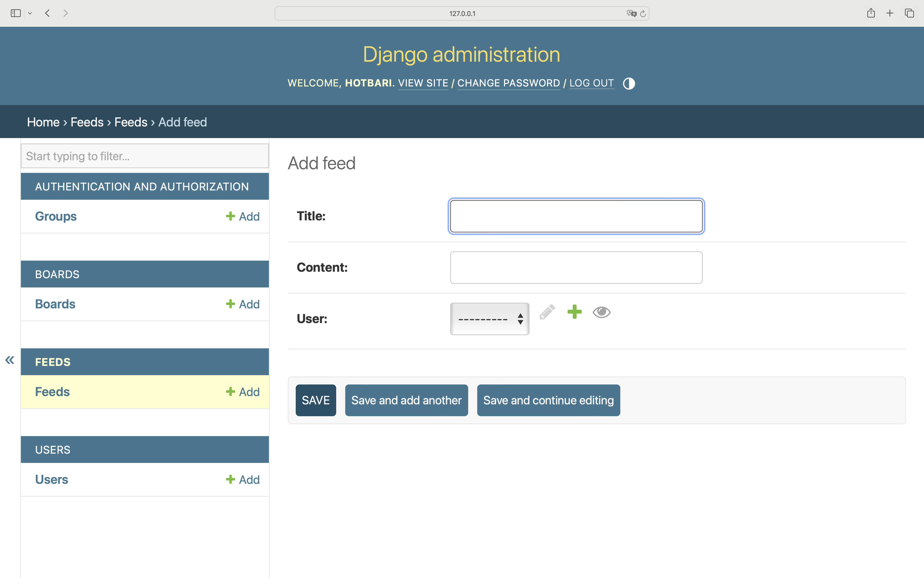Open the Boards model link

[55, 304]
